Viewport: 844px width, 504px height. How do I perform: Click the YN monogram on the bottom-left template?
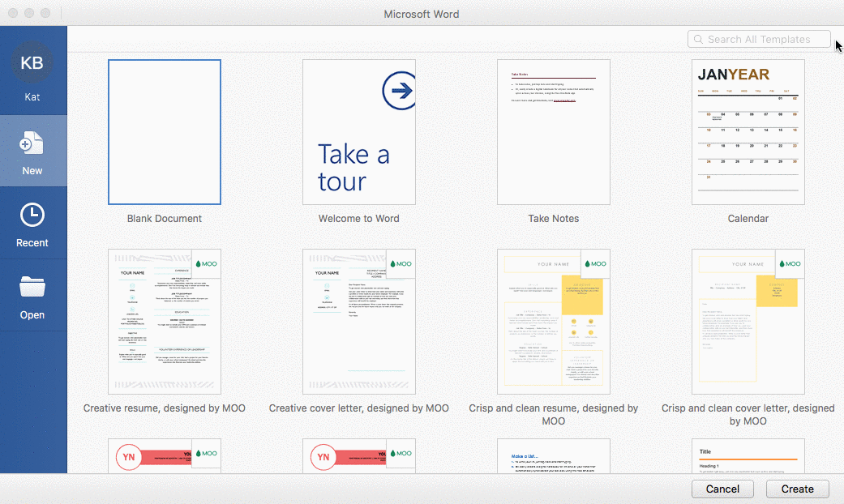click(x=129, y=457)
